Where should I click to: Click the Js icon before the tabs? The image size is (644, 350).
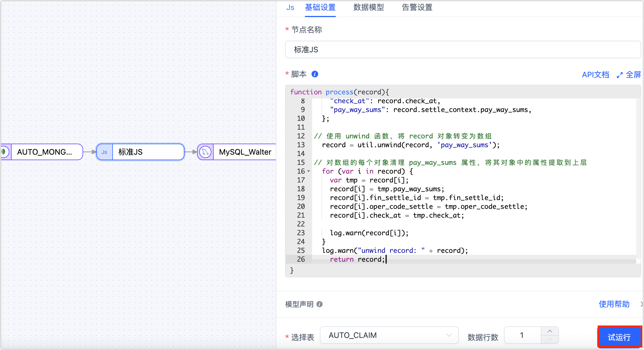290,8
